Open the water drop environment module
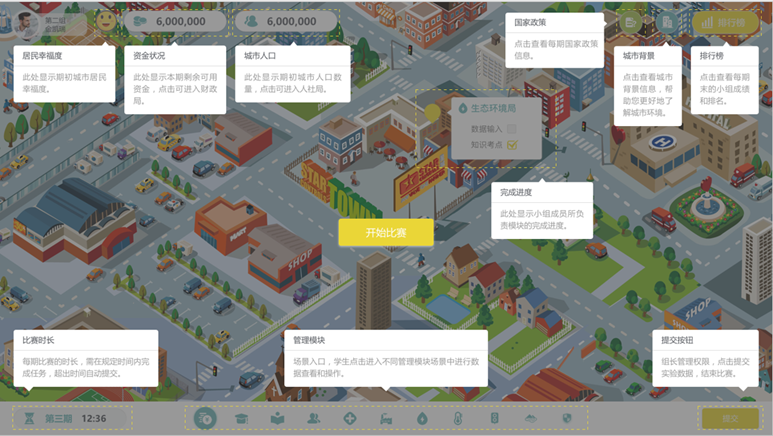This screenshot has width=773, height=436. pyautogui.click(x=421, y=418)
